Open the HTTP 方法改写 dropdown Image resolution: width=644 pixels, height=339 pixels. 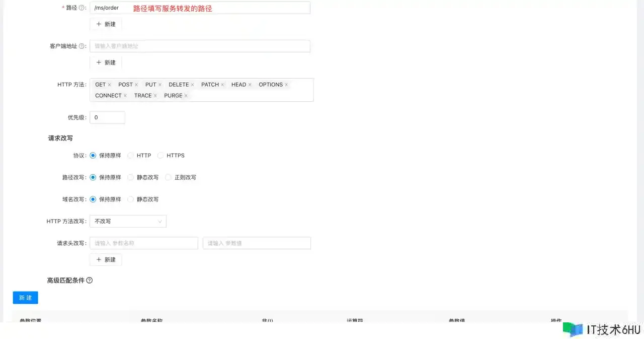click(128, 221)
